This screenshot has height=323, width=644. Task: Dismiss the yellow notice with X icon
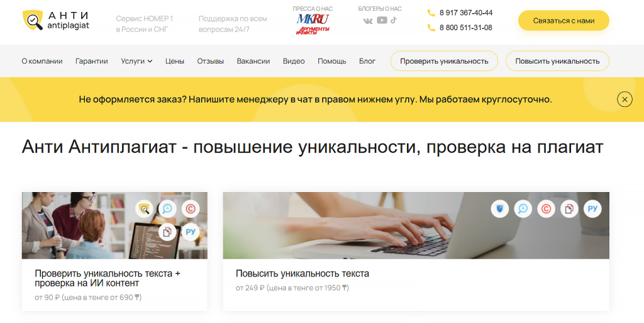coord(625,99)
